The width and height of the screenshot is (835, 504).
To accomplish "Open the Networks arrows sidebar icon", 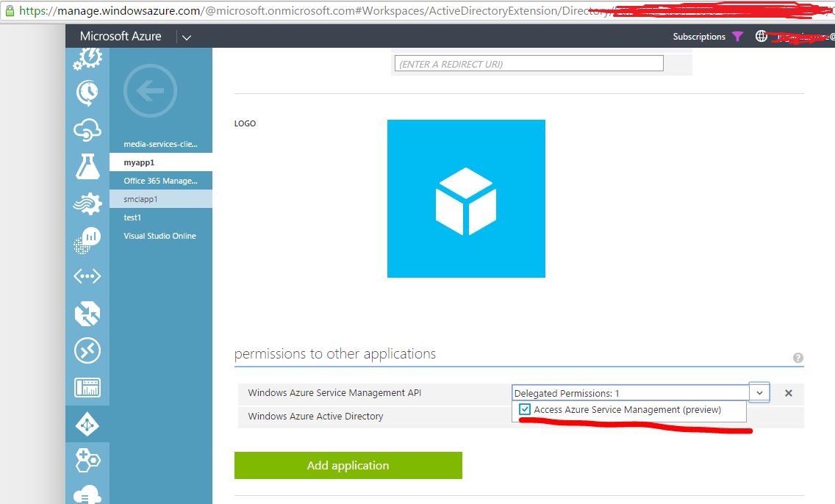I will [x=87, y=276].
